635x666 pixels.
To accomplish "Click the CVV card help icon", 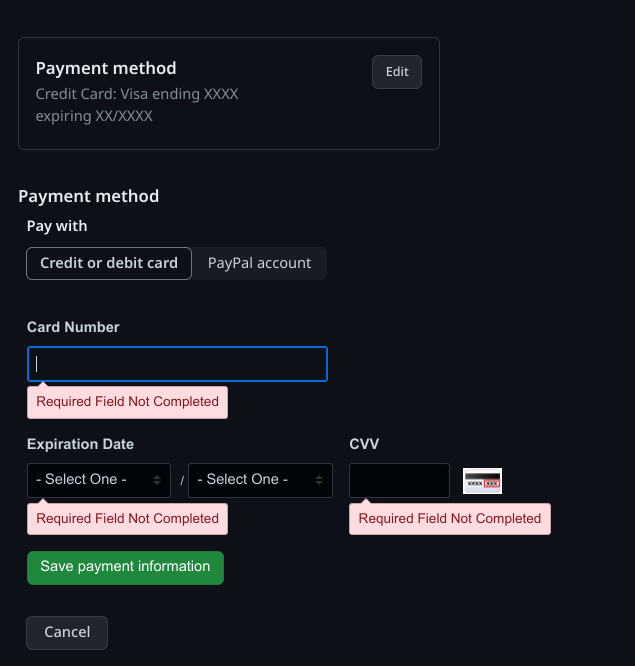I will click(482, 481).
